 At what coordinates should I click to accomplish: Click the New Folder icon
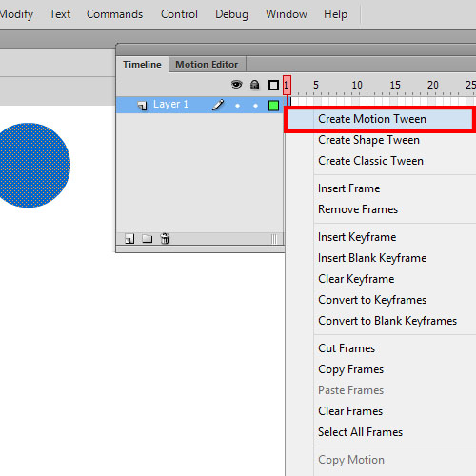[147, 238]
